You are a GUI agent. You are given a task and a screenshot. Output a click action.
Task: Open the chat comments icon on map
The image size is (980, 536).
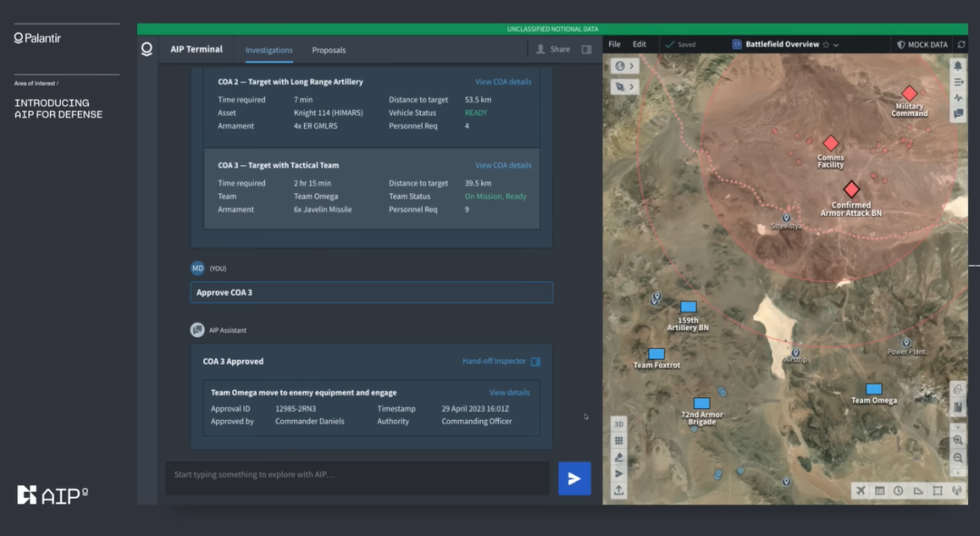(x=958, y=114)
